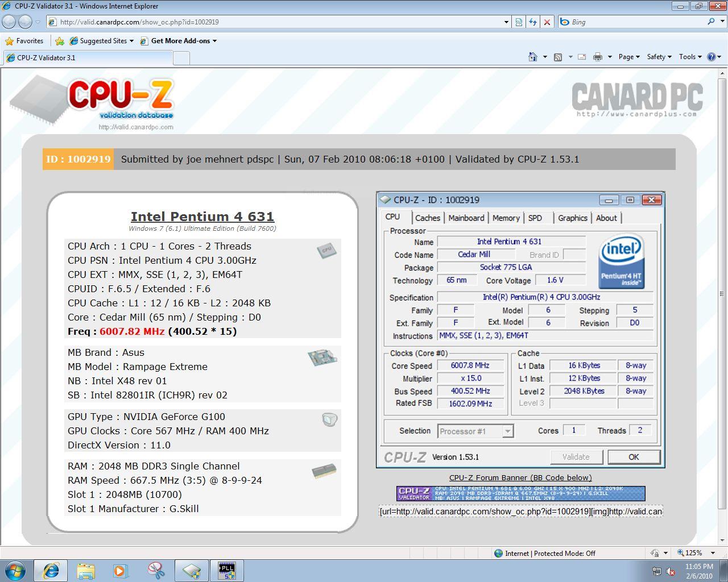Click the Validate button in CPU-Z
This screenshot has width=728, height=582.
pyautogui.click(x=576, y=457)
